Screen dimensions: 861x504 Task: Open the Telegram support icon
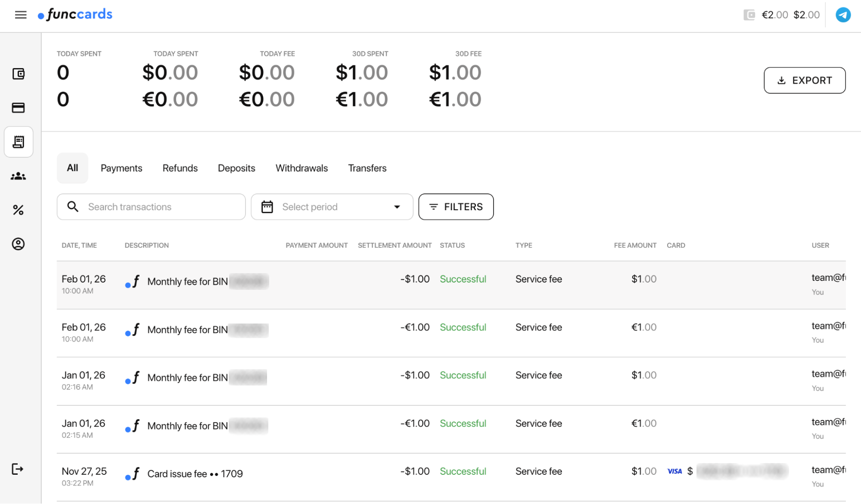[x=843, y=15]
